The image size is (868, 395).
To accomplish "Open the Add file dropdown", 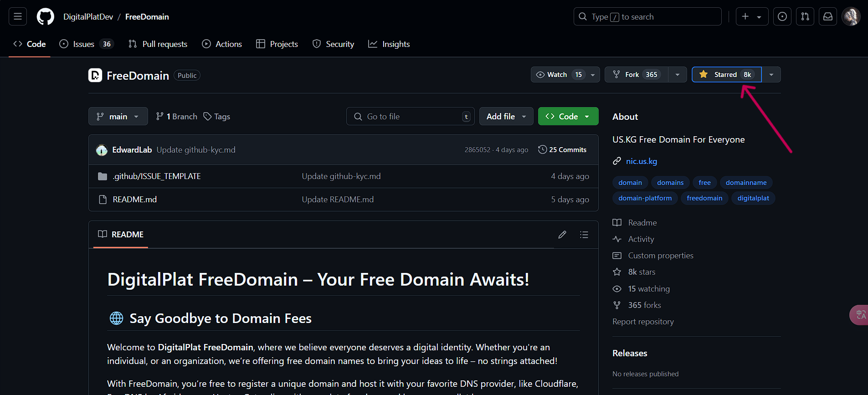I will [x=506, y=116].
